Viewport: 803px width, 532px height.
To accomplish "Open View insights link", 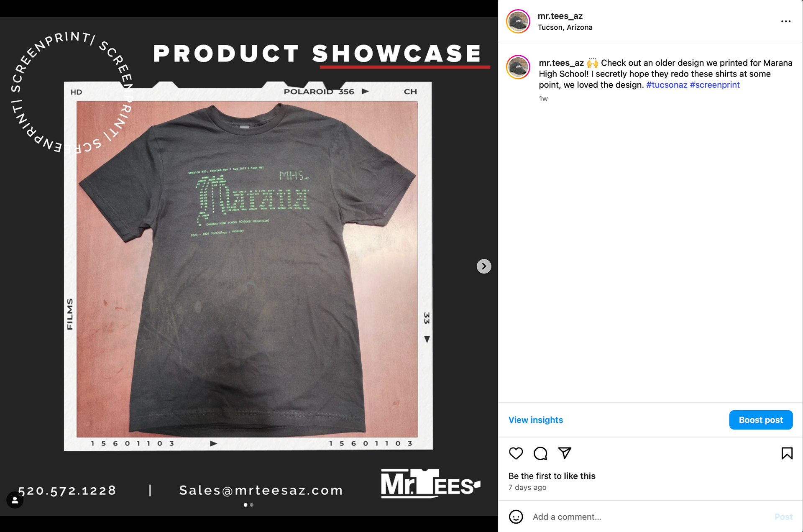I will 535,420.
